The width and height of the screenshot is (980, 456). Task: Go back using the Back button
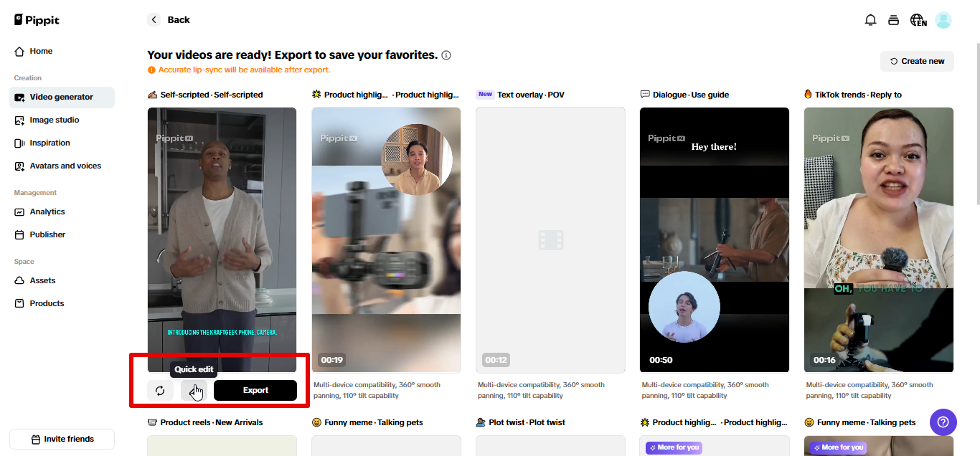(169, 19)
